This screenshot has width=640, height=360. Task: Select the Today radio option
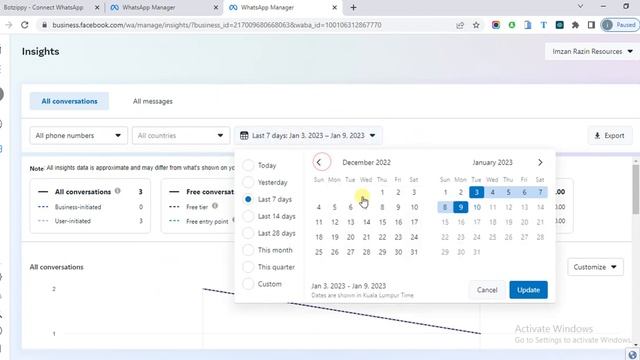(x=248, y=165)
